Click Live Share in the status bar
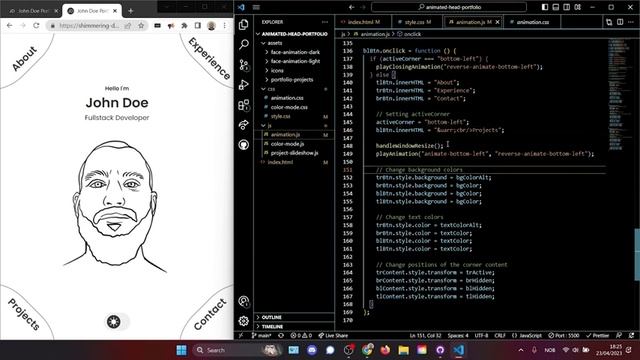This screenshot has height=360, width=640. point(333,336)
